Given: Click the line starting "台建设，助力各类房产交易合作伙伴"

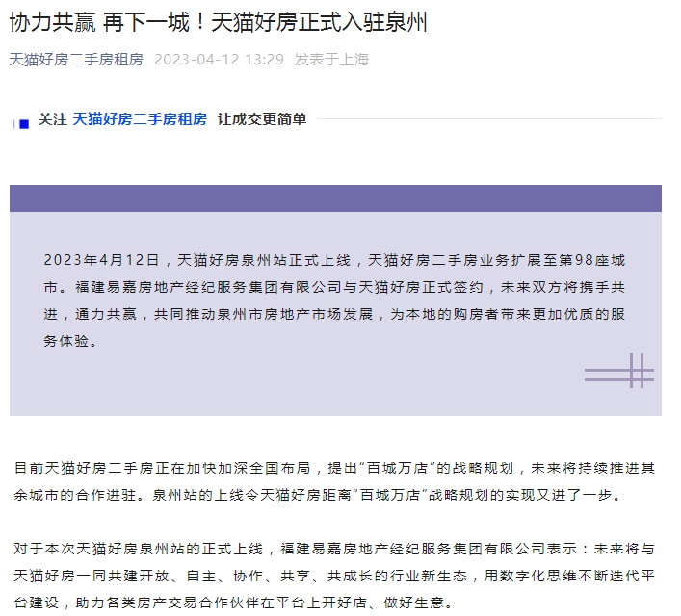Looking at the screenshot, I should pyautogui.click(x=234, y=603).
